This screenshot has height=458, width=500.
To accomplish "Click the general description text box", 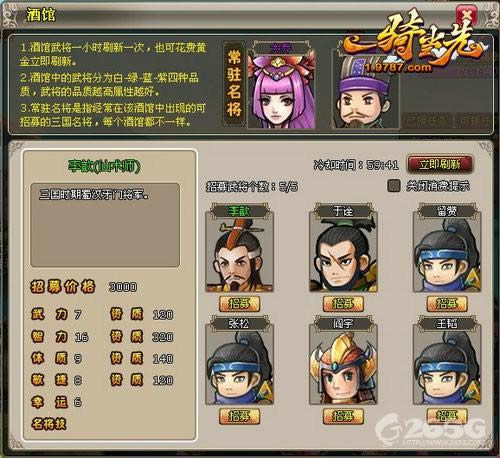I will tap(105, 225).
